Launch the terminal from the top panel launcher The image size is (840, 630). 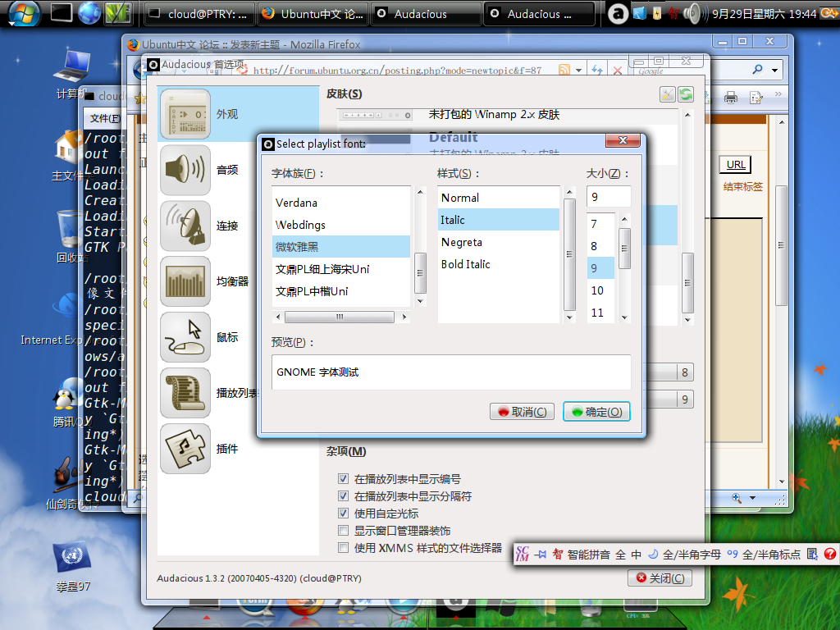(61, 13)
